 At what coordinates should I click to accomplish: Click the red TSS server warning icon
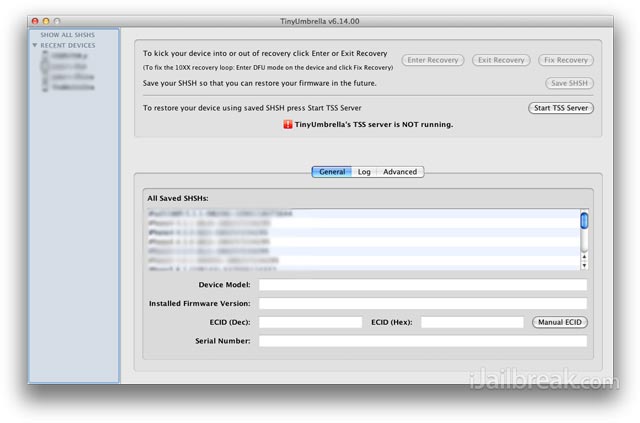point(288,124)
